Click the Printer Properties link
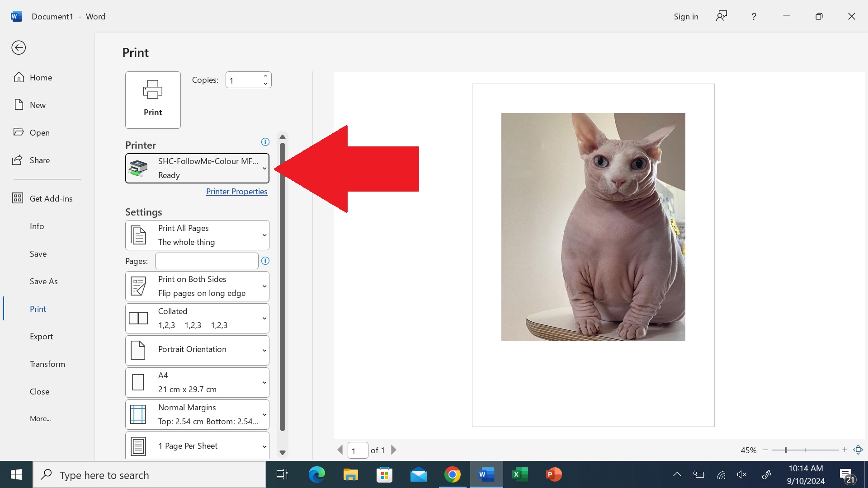This screenshot has height=488, width=868. pyautogui.click(x=236, y=191)
